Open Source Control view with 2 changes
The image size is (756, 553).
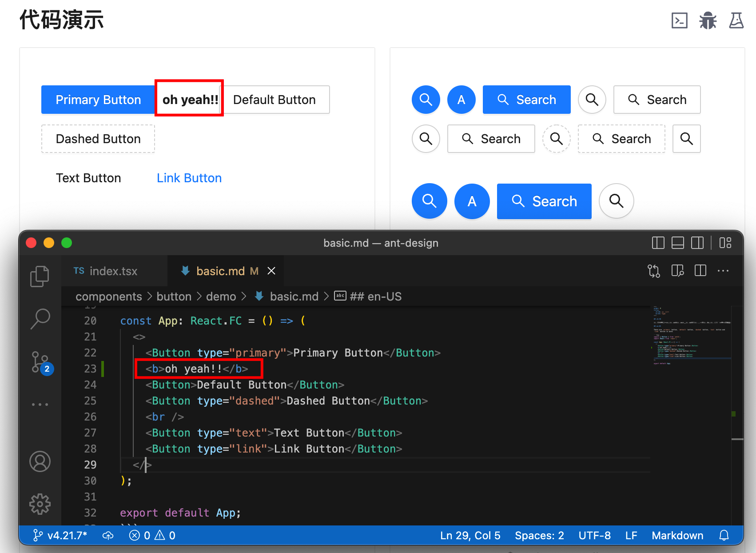(40, 362)
